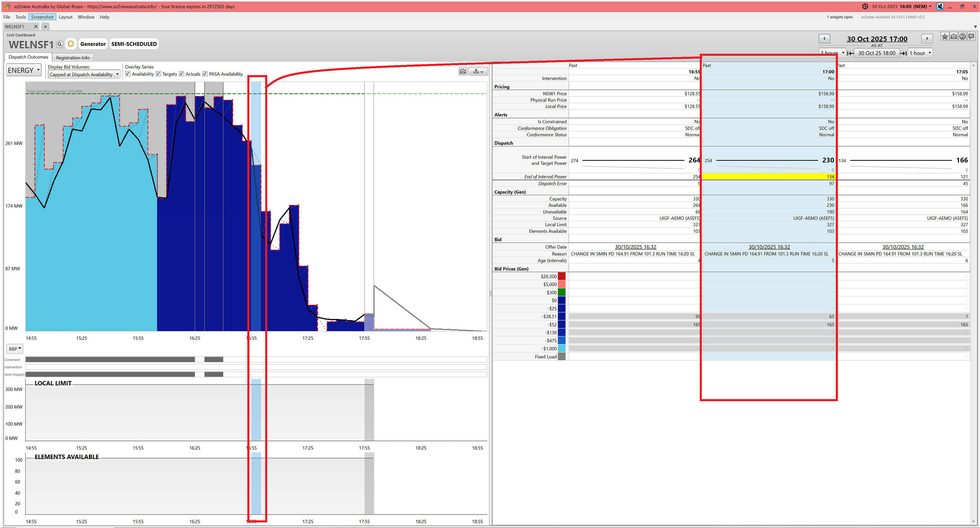Click the favourite star icon
The height and width of the screenshot is (528, 980).
point(945,37)
